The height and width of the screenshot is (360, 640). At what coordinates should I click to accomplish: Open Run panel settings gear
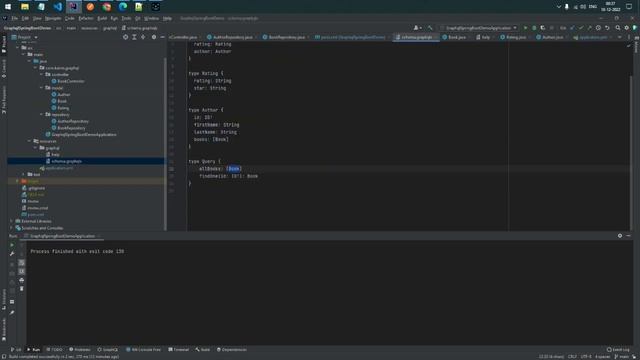[x=620, y=236]
